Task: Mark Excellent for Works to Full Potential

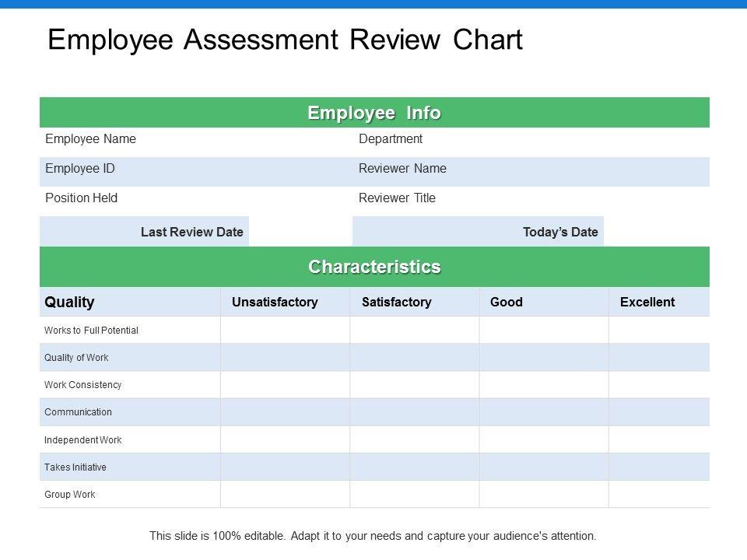Action: (659, 331)
